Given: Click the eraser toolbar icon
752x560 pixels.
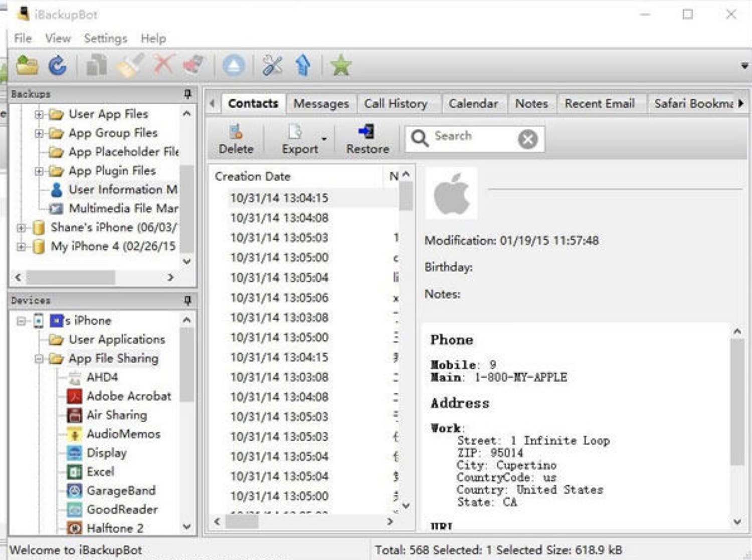Looking at the screenshot, I should 194,65.
